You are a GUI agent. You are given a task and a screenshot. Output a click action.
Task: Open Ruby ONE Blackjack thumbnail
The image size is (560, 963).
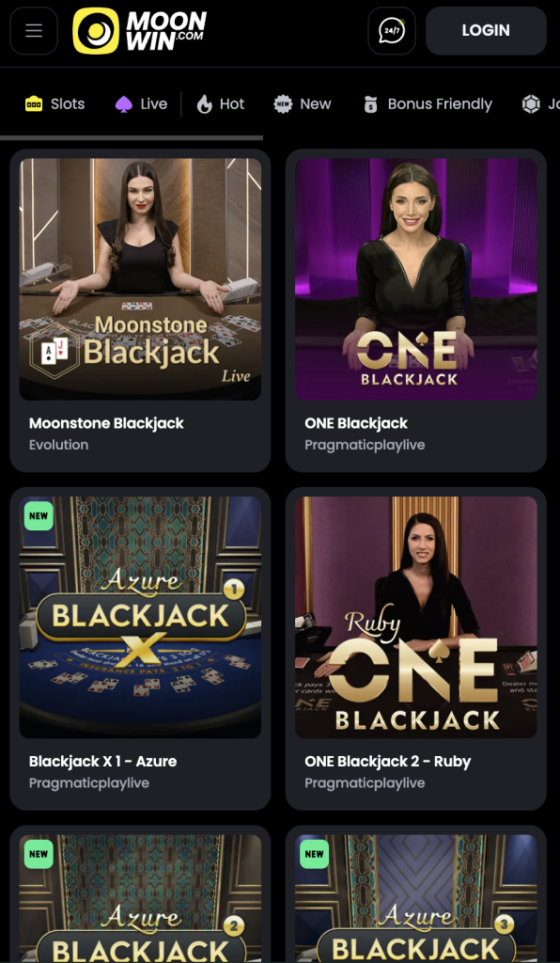[416, 617]
